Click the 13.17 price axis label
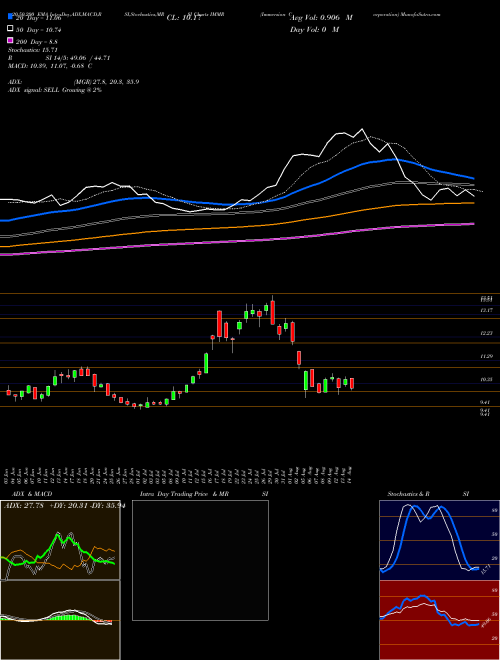Viewport: 500px width, 660px height. [487, 310]
